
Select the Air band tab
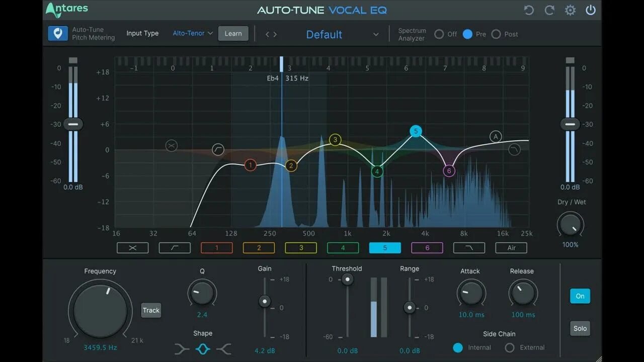click(511, 248)
